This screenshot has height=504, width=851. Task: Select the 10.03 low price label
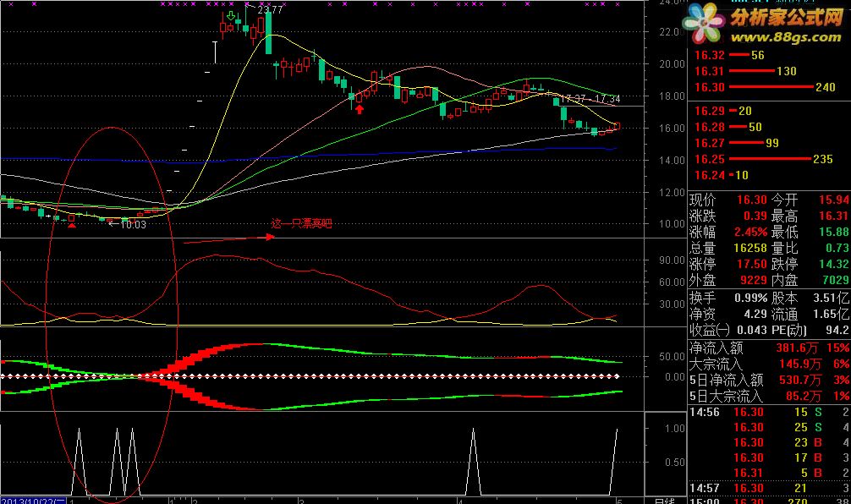pos(133,225)
